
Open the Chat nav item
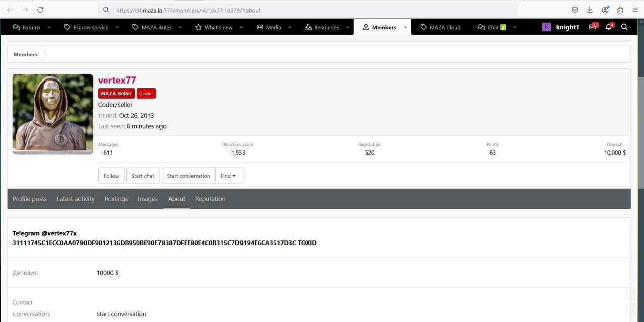tap(488, 27)
